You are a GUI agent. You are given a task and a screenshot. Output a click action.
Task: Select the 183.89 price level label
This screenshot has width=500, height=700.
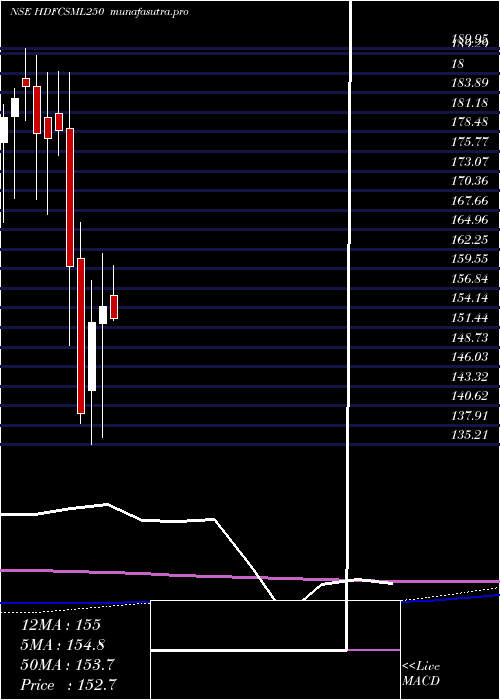coord(470,83)
